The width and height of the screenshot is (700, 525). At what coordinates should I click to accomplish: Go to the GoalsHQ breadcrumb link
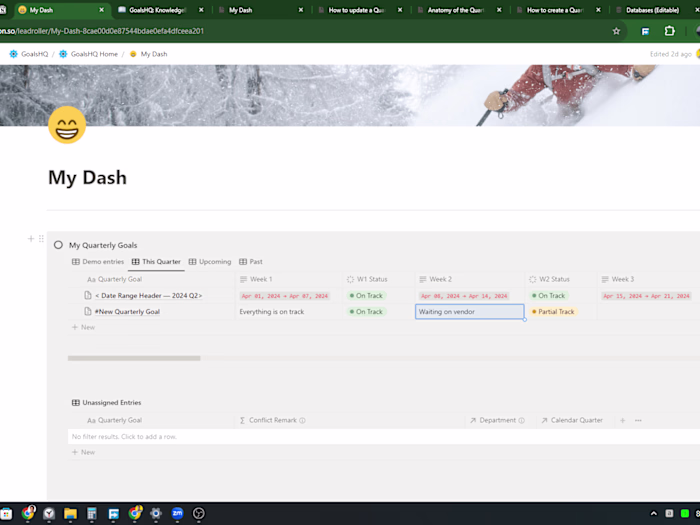coord(29,54)
